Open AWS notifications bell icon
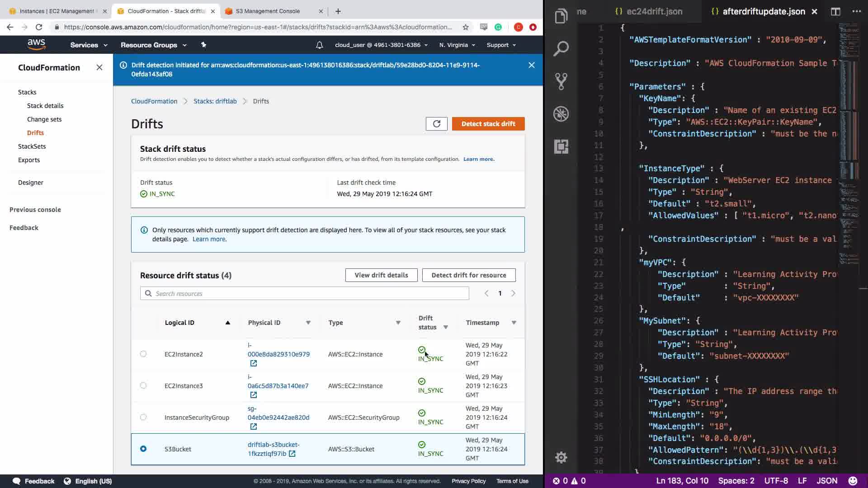This screenshot has height=488, width=868. 319,45
